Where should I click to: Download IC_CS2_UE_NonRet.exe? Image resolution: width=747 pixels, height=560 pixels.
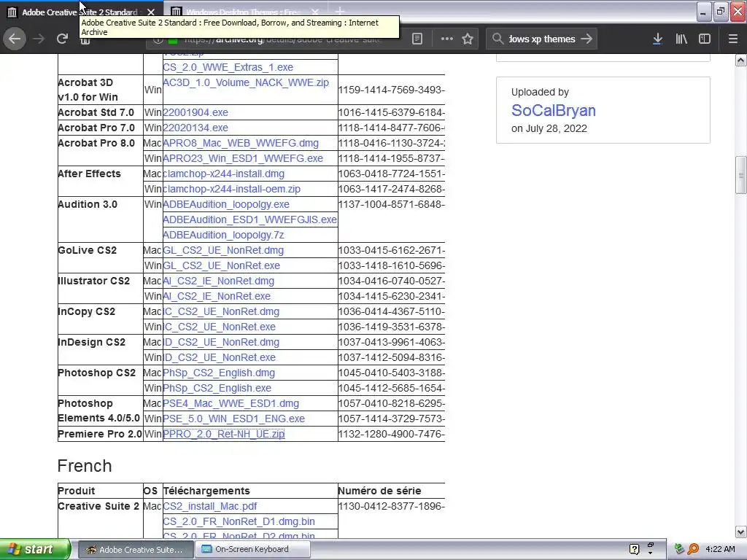click(219, 327)
